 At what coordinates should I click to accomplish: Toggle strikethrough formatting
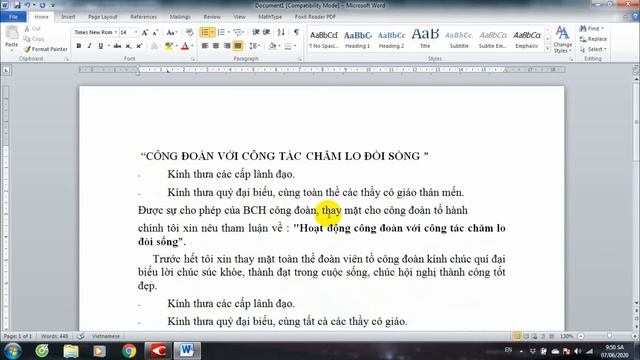tap(118, 46)
